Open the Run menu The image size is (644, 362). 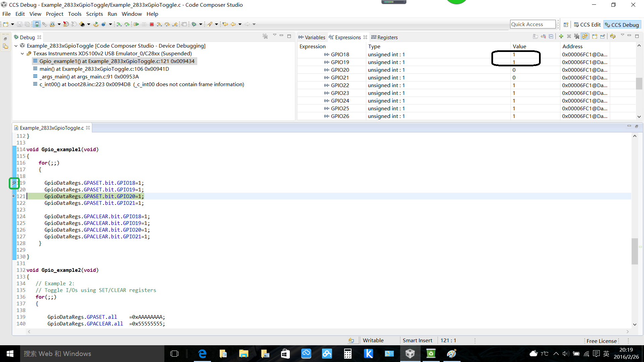tap(112, 14)
